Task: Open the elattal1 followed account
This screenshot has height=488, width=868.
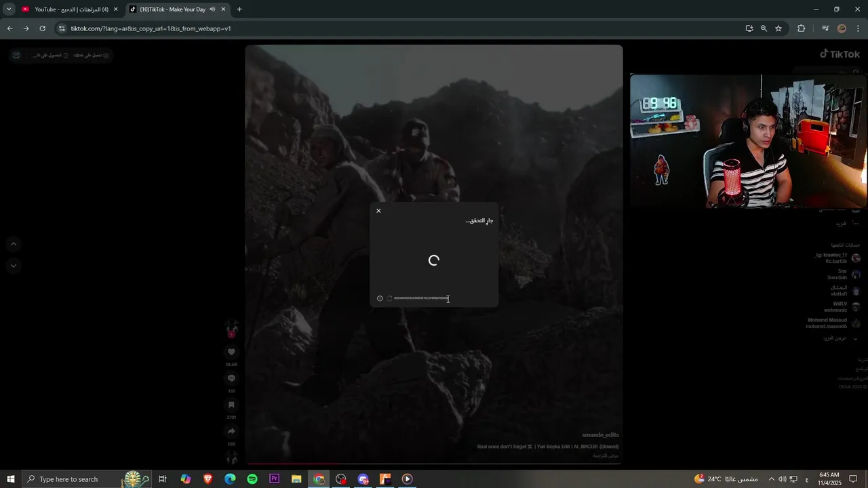Action: (x=845, y=291)
